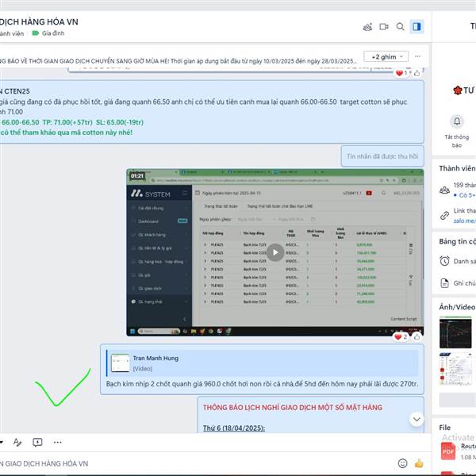Screen dimensions: 476x476
Task: Open the Ảnh/Video section header
Action: 457,307
